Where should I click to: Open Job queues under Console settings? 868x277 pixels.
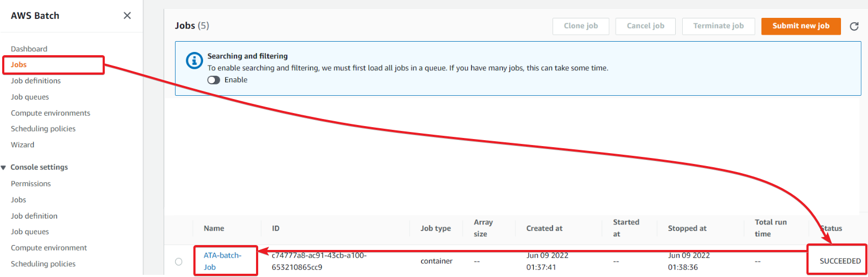(30, 232)
